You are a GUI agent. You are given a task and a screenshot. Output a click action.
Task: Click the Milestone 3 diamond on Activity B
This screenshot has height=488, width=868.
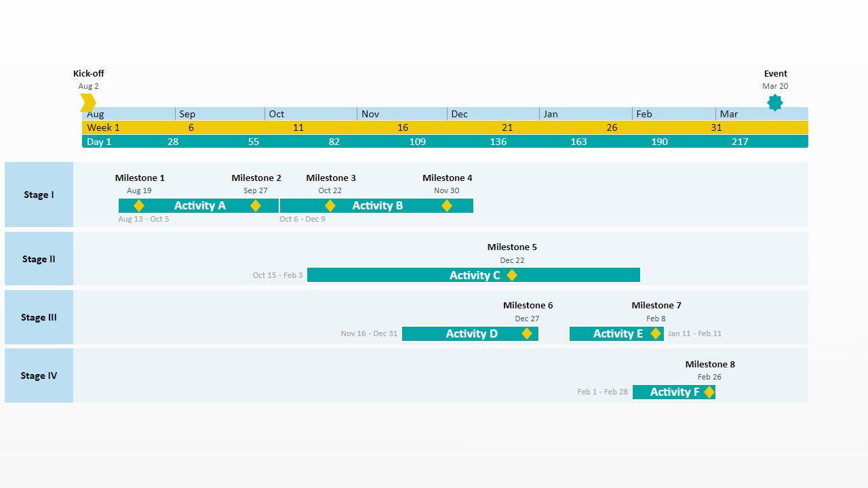pos(330,206)
